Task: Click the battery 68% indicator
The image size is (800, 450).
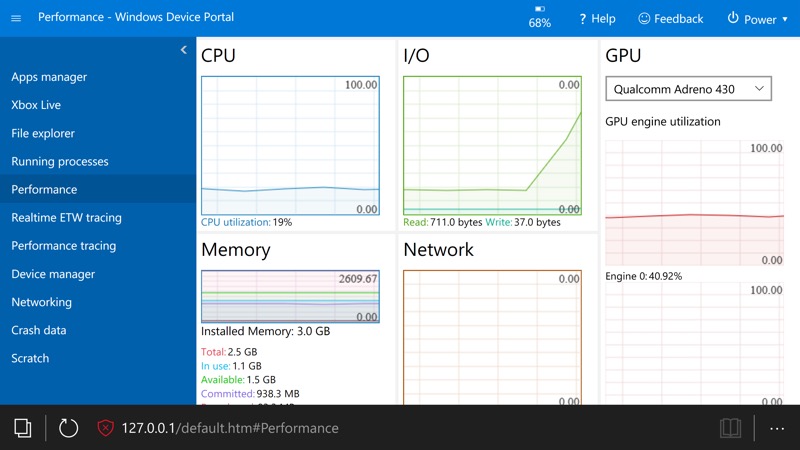Action: [x=539, y=17]
